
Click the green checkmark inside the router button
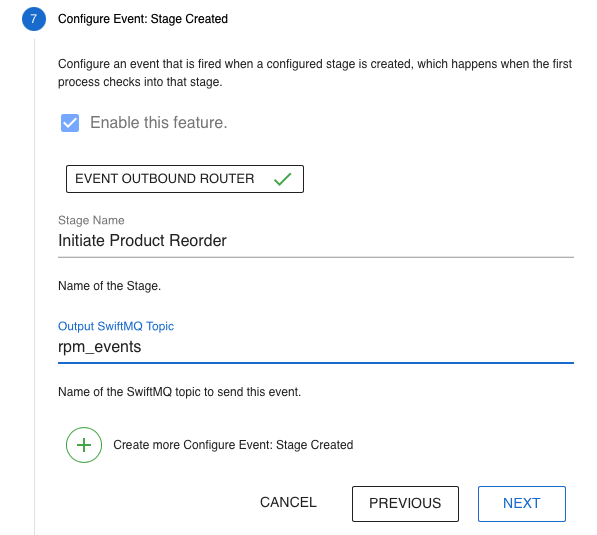click(283, 179)
